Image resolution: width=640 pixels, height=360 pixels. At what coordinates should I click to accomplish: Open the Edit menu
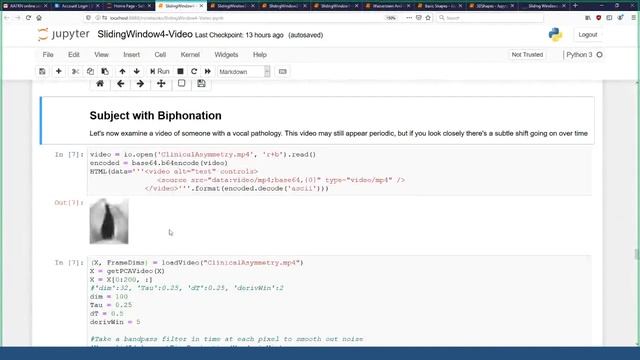click(73, 55)
